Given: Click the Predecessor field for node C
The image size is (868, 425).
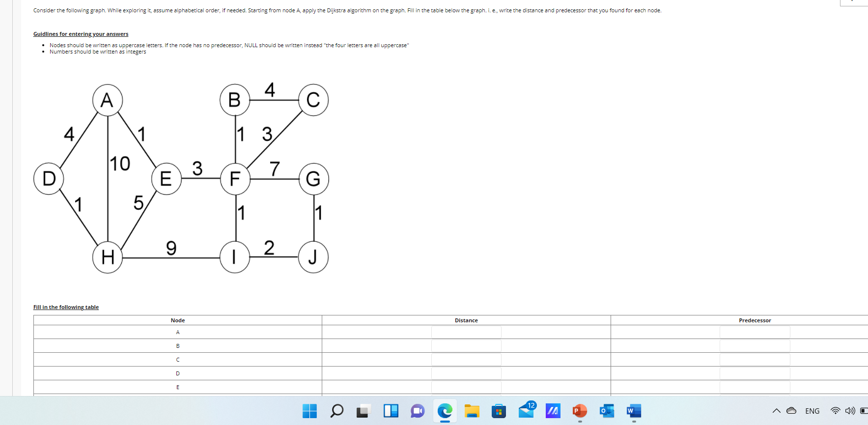Looking at the screenshot, I should click(x=755, y=360).
